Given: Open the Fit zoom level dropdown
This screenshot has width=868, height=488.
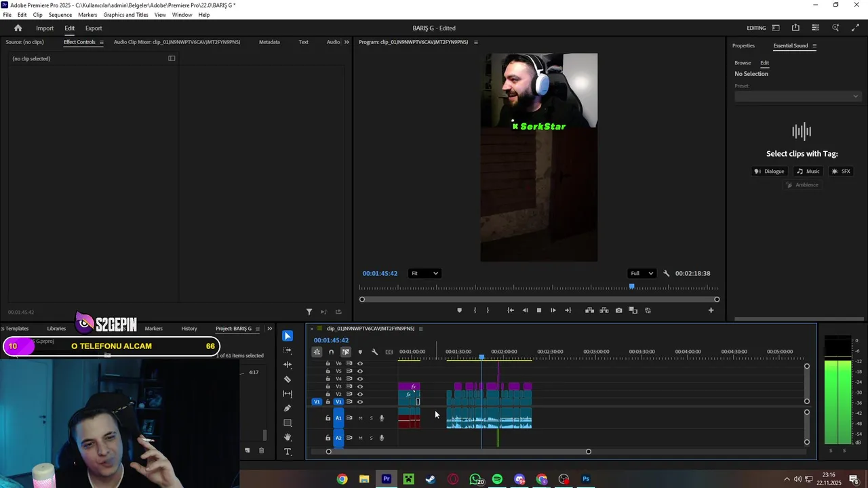Looking at the screenshot, I should 425,273.
